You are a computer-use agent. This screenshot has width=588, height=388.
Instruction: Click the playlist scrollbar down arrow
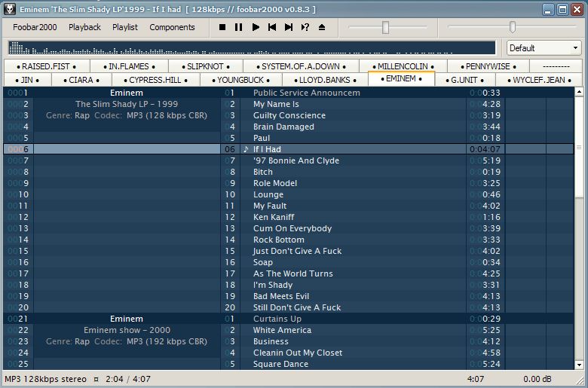tap(579, 365)
